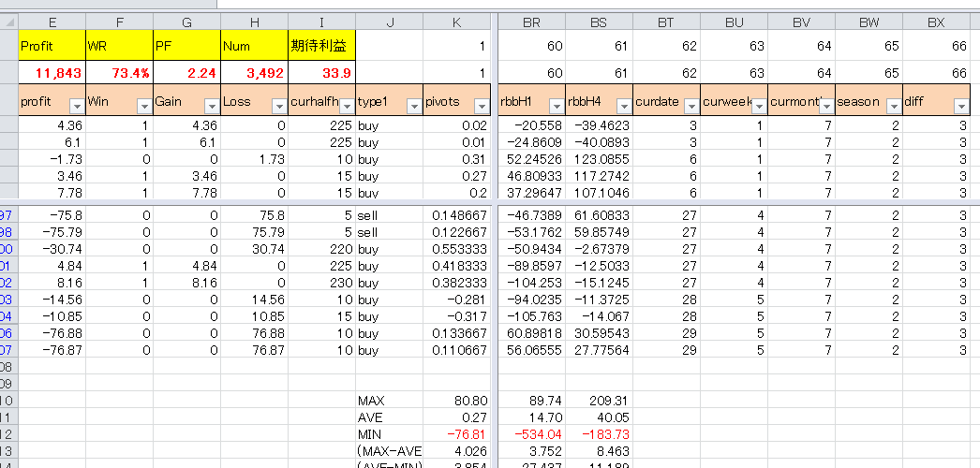Click the MAX label cell
The width and height of the screenshot is (980, 468).
(x=390, y=401)
